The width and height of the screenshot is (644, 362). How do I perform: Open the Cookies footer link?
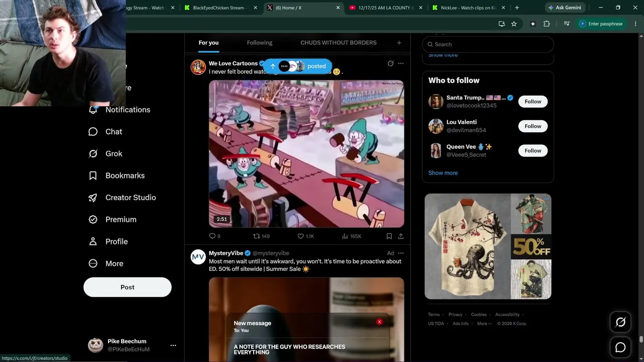(x=479, y=315)
